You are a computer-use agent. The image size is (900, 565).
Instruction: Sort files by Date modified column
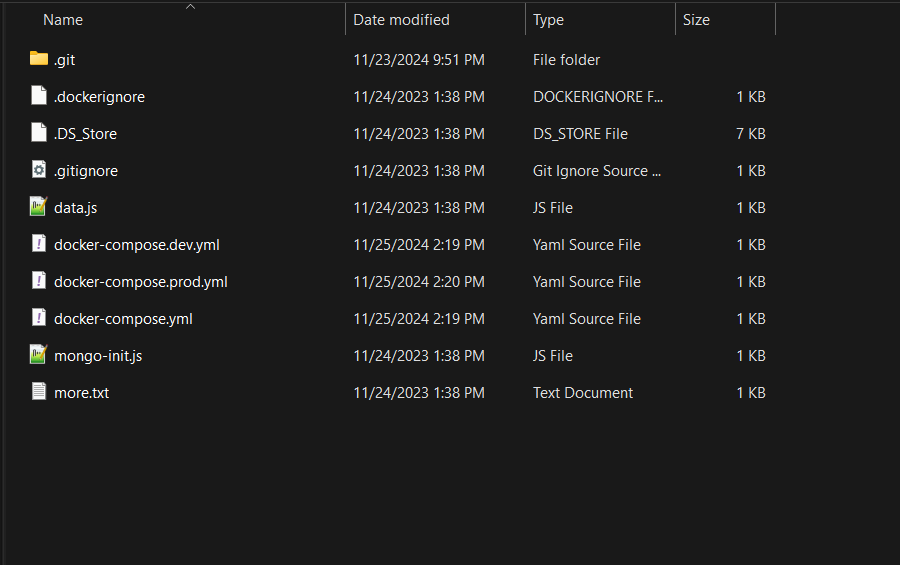click(x=401, y=20)
